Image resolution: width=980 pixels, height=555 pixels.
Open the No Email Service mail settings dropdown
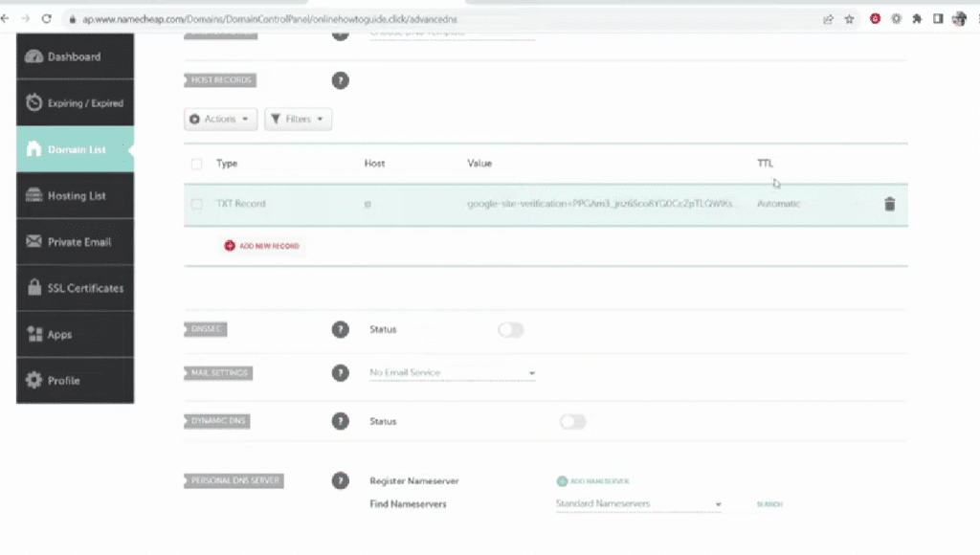[450, 373]
